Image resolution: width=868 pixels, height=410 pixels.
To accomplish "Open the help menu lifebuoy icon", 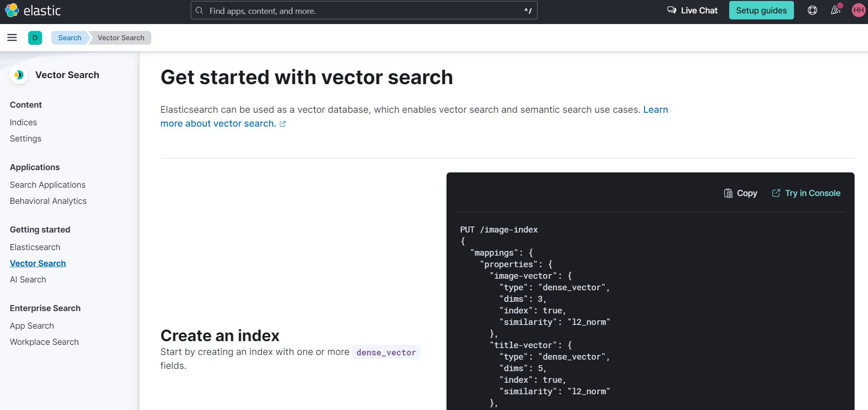I will pos(812,10).
